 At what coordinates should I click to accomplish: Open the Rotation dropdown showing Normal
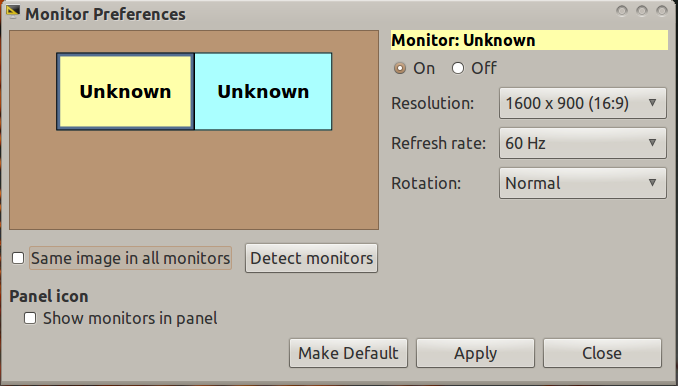[582, 183]
